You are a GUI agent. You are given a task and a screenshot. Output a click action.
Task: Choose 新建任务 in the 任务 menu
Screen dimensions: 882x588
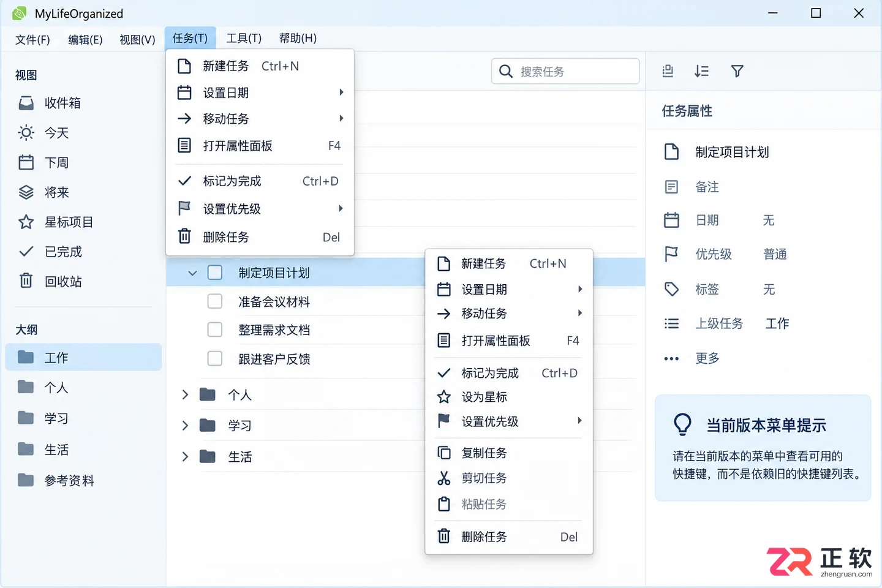260,66
